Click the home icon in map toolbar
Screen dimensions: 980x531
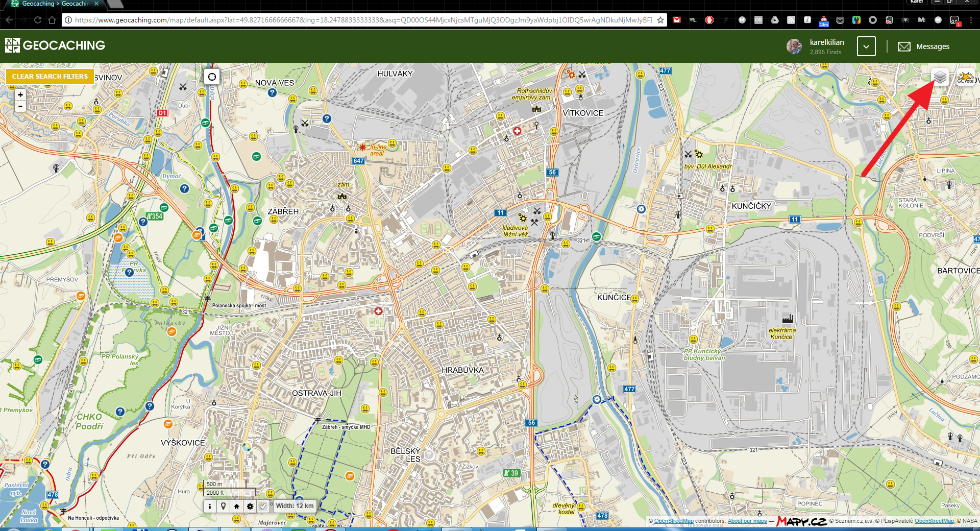[236, 506]
